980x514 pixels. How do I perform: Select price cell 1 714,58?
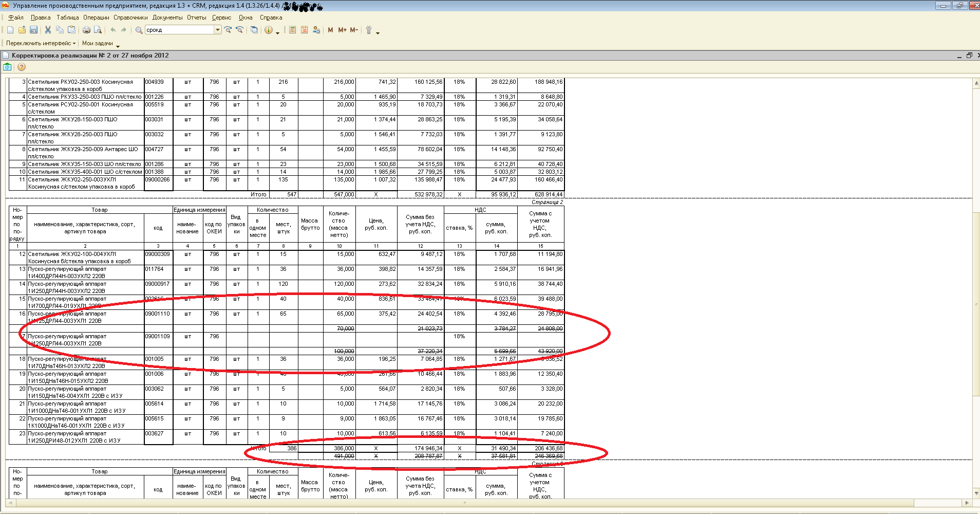coord(376,407)
